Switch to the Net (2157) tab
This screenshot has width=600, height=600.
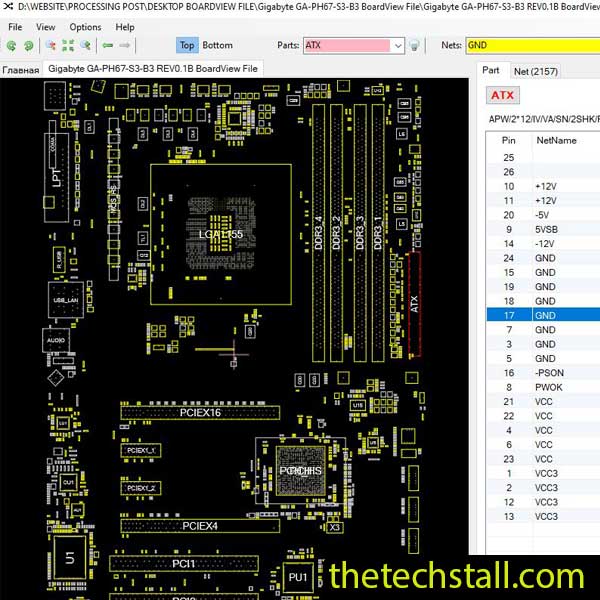point(536,71)
